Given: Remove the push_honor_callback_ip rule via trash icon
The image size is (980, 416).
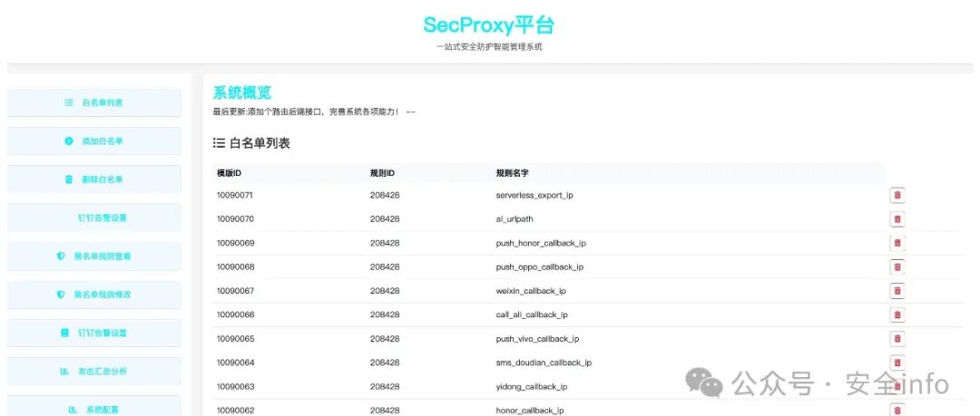Looking at the screenshot, I should (897, 243).
